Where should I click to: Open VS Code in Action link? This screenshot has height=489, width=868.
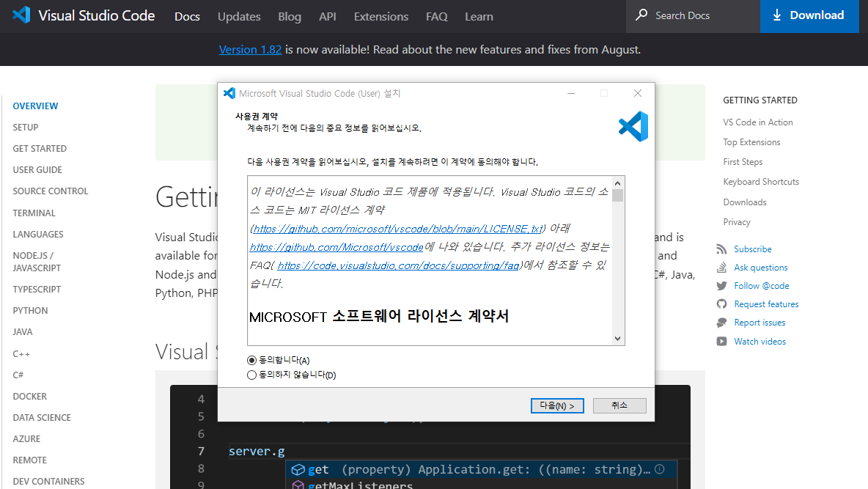point(758,122)
